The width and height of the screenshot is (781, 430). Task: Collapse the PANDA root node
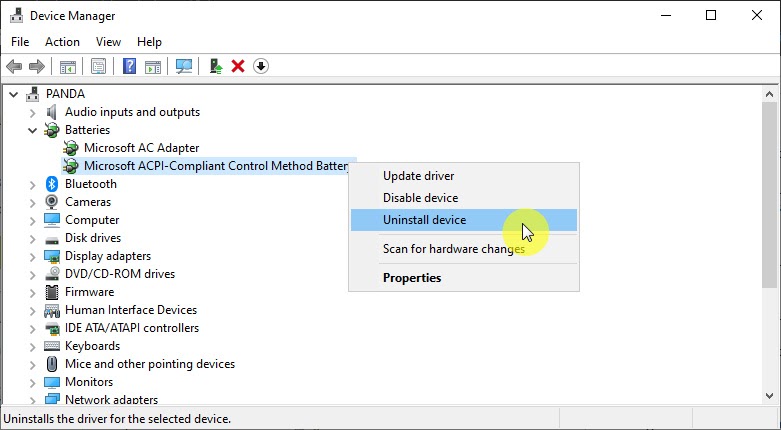point(14,94)
